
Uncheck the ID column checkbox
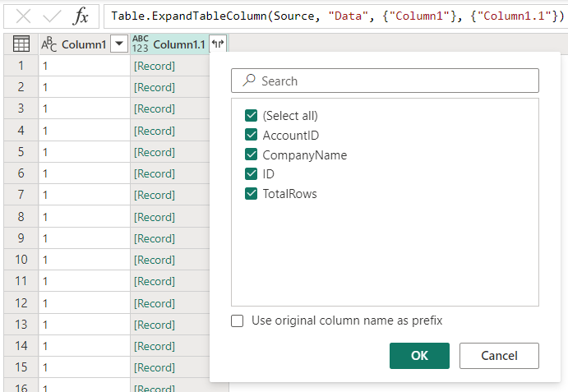(x=251, y=174)
